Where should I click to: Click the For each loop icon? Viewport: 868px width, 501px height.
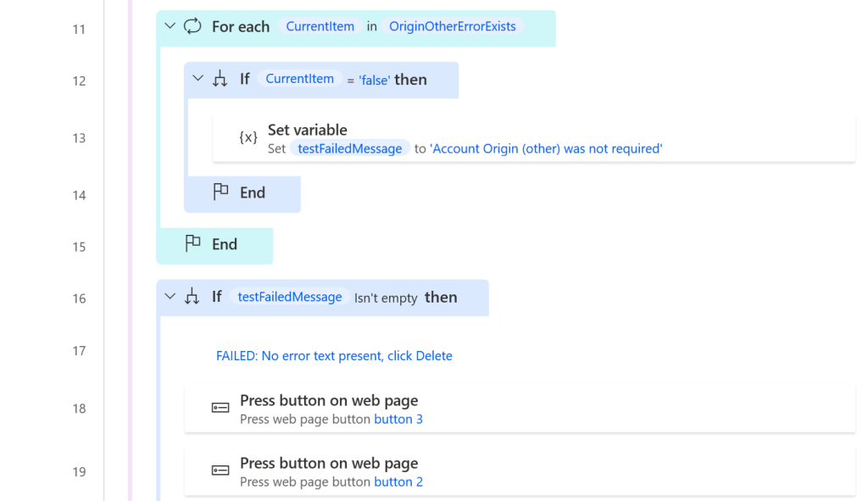192,26
